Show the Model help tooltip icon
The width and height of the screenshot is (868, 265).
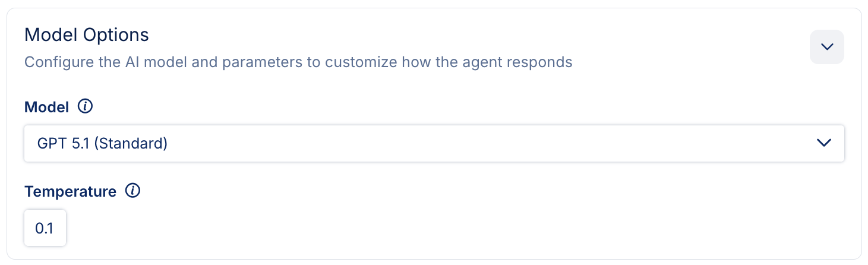point(86,107)
